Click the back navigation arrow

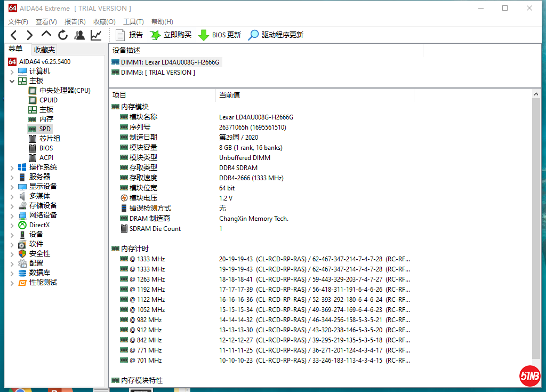point(14,35)
